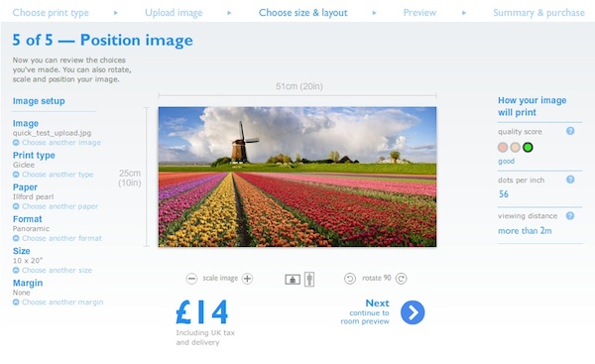Viewport: 595px width, 364px height.
Task: Click the minus icon to scale image down
Action: point(191,279)
